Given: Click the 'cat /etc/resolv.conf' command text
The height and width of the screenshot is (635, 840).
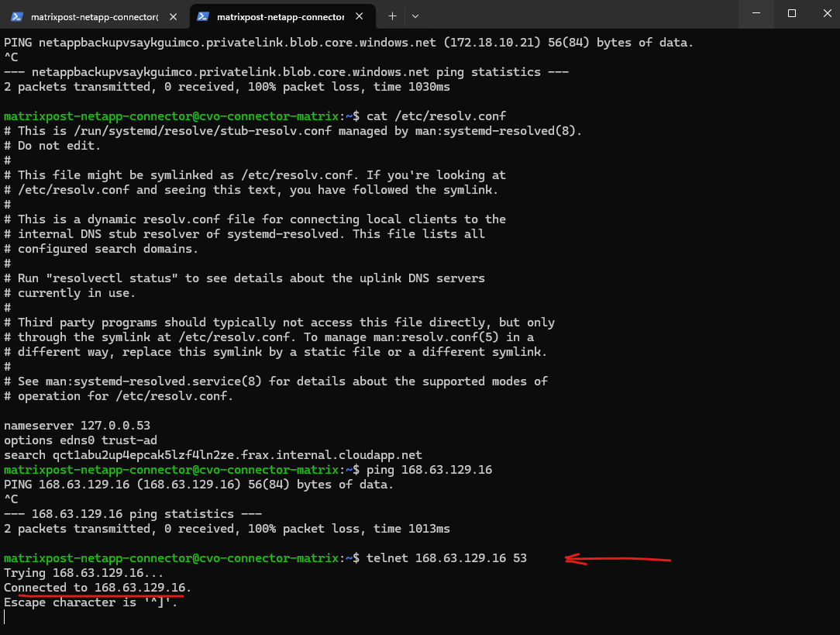Looking at the screenshot, I should tap(436, 116).
